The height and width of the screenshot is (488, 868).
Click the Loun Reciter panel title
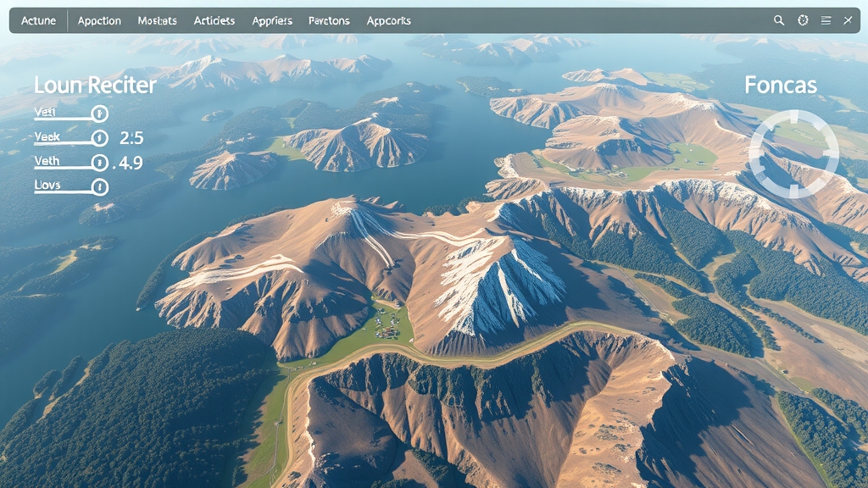95,86
